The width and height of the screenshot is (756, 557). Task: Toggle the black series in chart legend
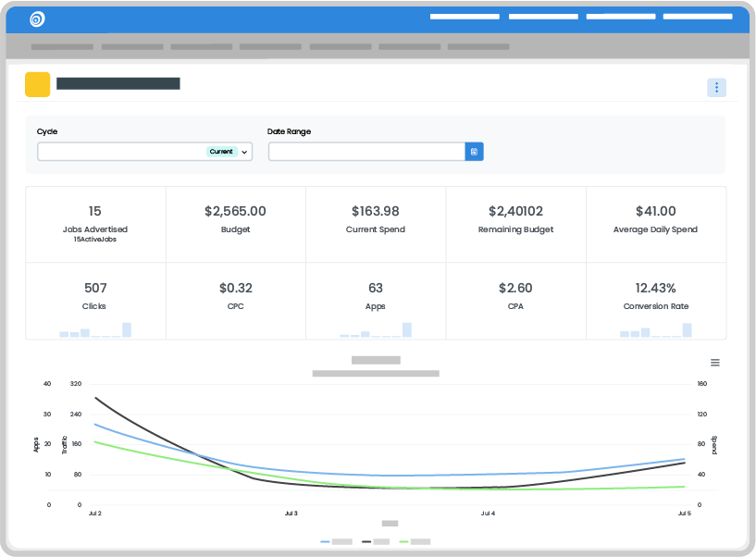tap(376, 541)
